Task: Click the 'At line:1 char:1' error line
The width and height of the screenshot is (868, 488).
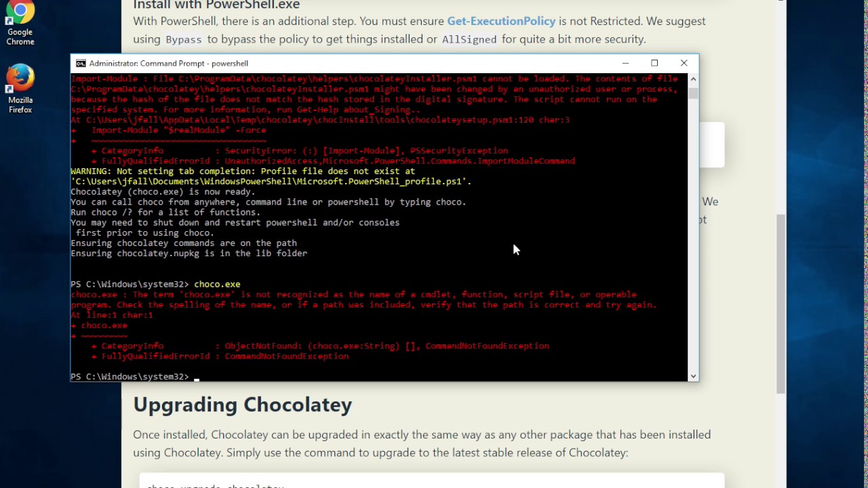Action: pos(112,315)
